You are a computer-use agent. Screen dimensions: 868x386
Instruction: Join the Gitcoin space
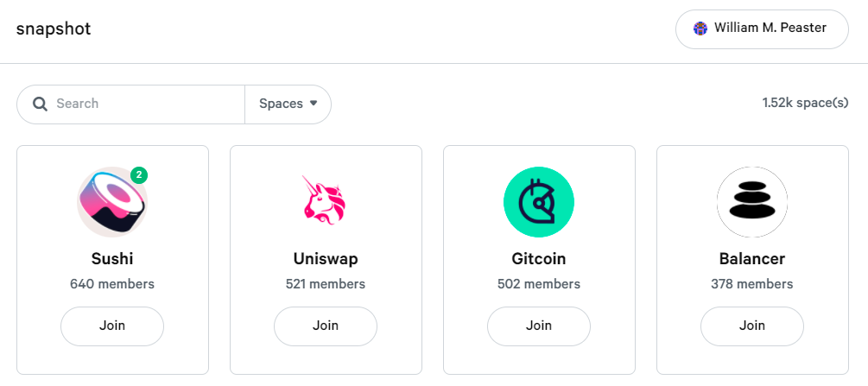[539, 326]
